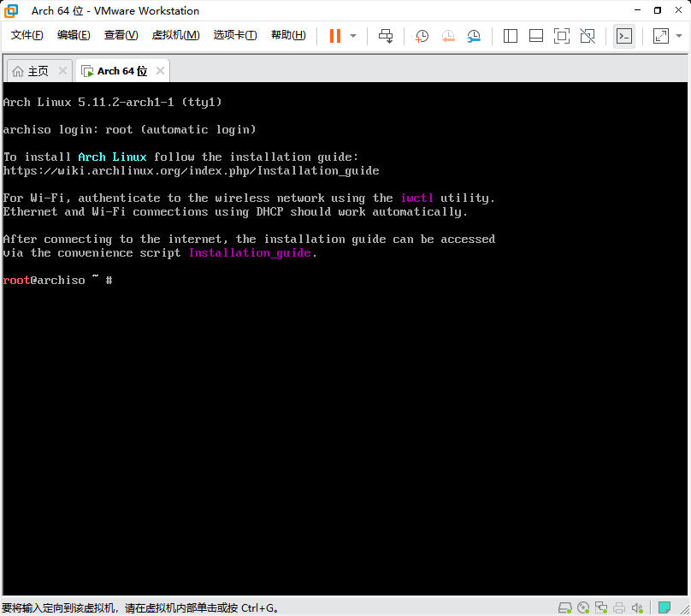Open the 帮助(H) menu
691x616 pixels.
coord(288,35)
